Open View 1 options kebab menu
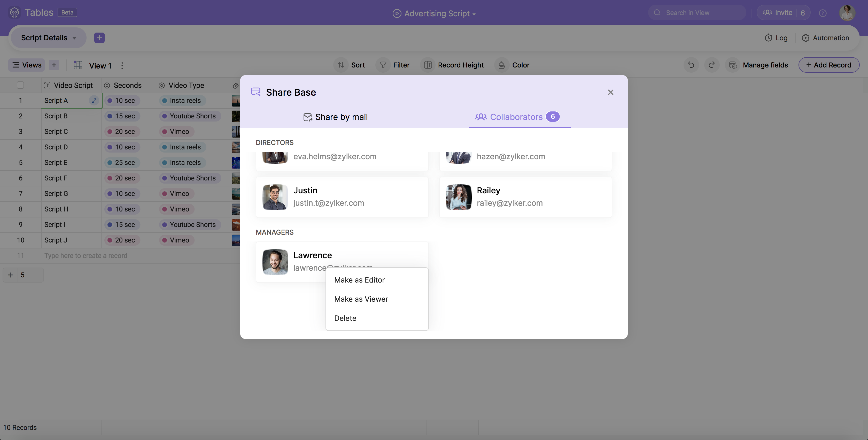This screenshot has height=440, width=868. [122, 65]
